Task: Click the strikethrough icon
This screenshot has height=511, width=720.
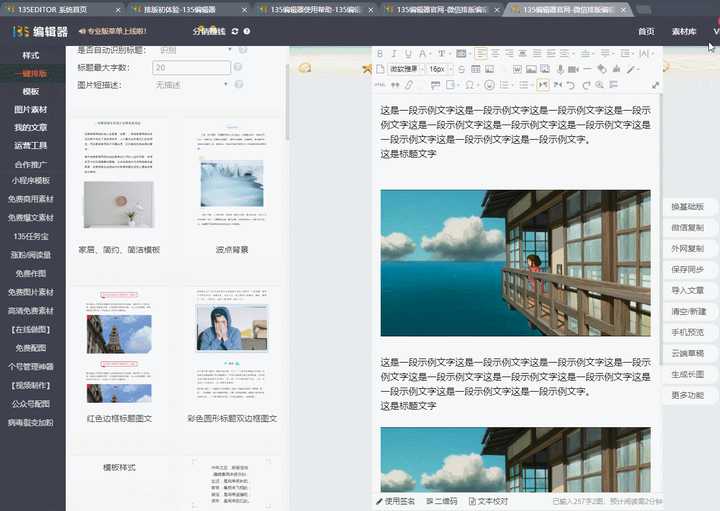Action: [461, 69]
